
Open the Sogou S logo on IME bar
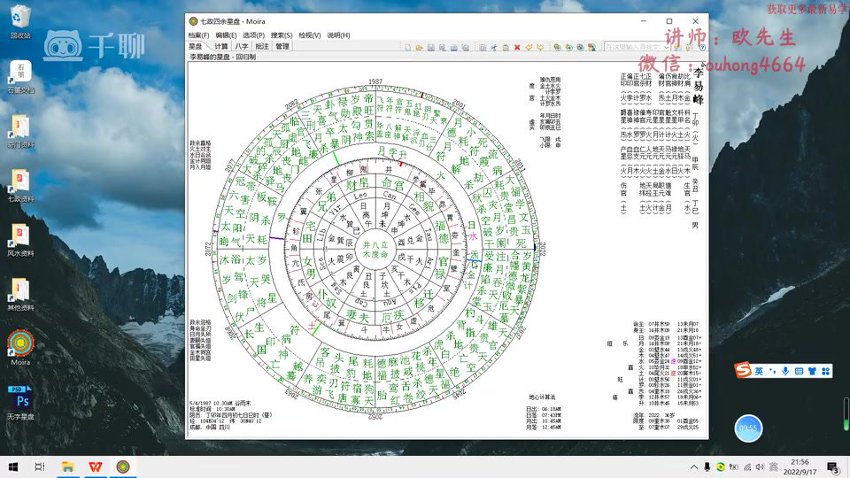(x=743, y=370)
